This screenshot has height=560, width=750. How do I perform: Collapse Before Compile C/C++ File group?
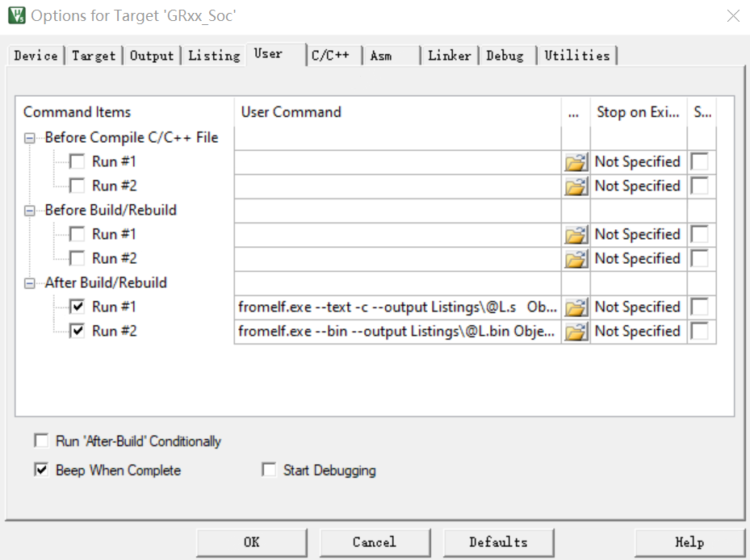(x=30, y=138)
